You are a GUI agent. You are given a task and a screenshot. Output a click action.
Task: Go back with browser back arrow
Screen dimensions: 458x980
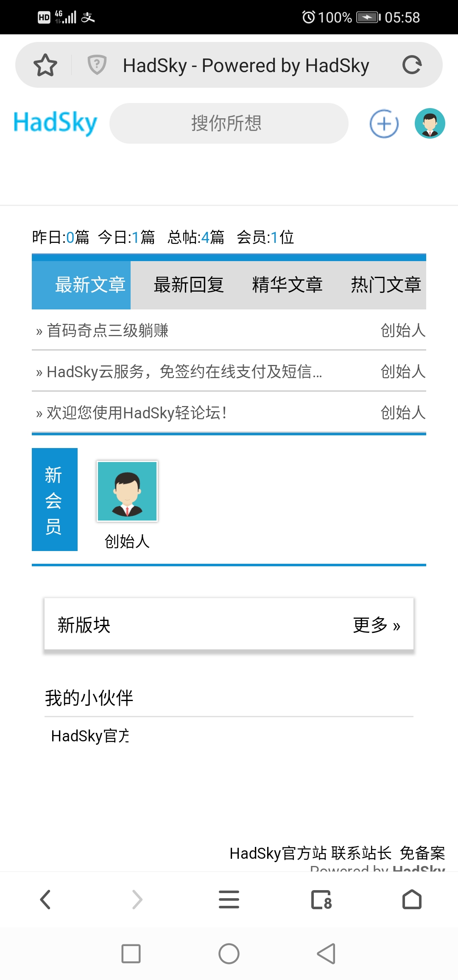[45, 899]
